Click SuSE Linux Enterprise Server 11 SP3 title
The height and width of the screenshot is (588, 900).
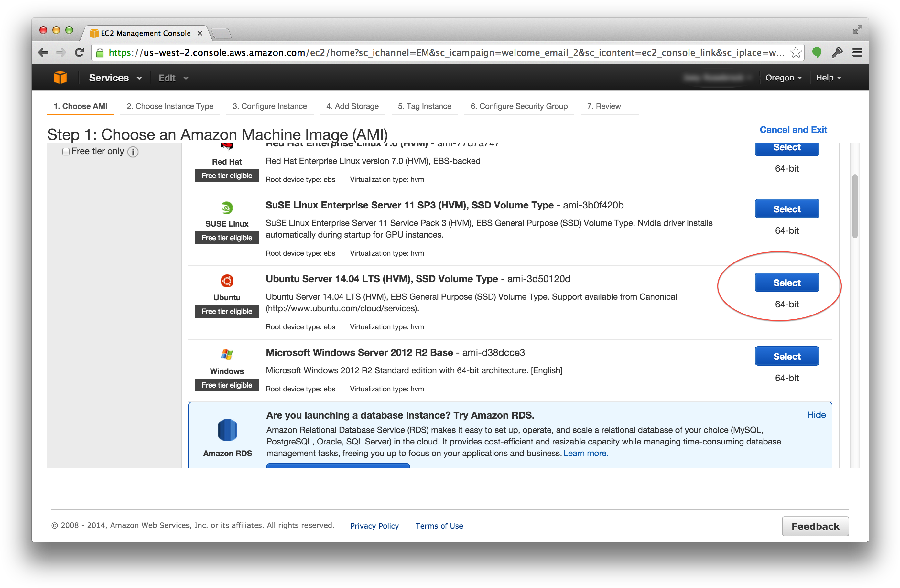(x=409, y=205)
